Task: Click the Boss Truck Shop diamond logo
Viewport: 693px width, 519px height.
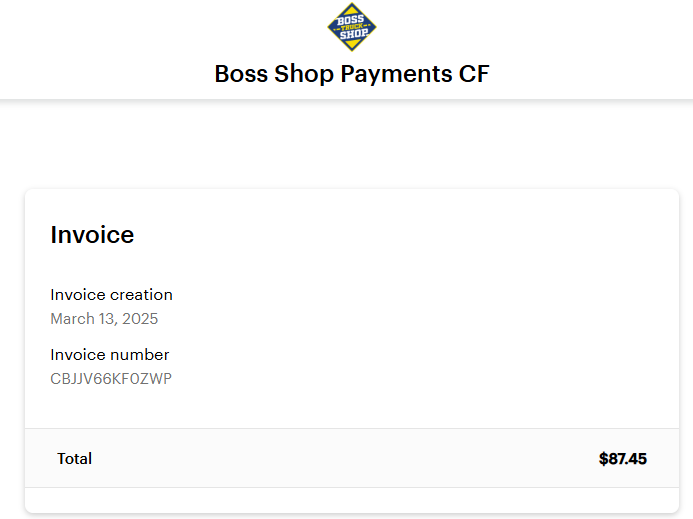Action: click(x=352, y=27)
